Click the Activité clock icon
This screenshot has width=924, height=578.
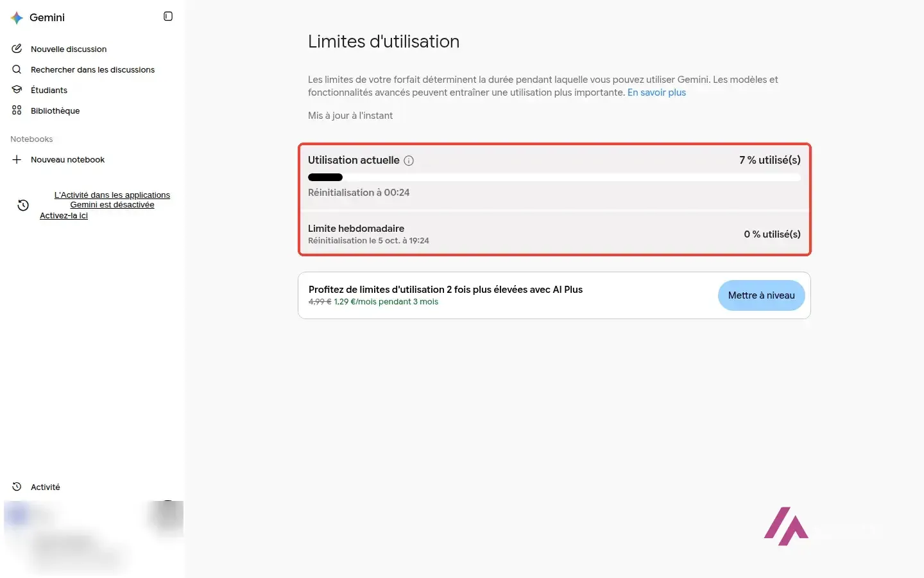pyautogui.click(x=17, y=487)
